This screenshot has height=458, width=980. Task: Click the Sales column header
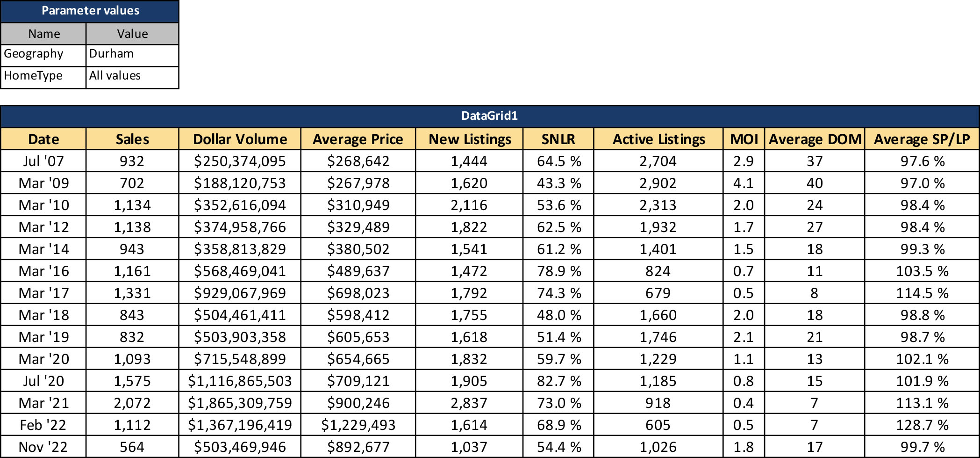pos(132,139)
